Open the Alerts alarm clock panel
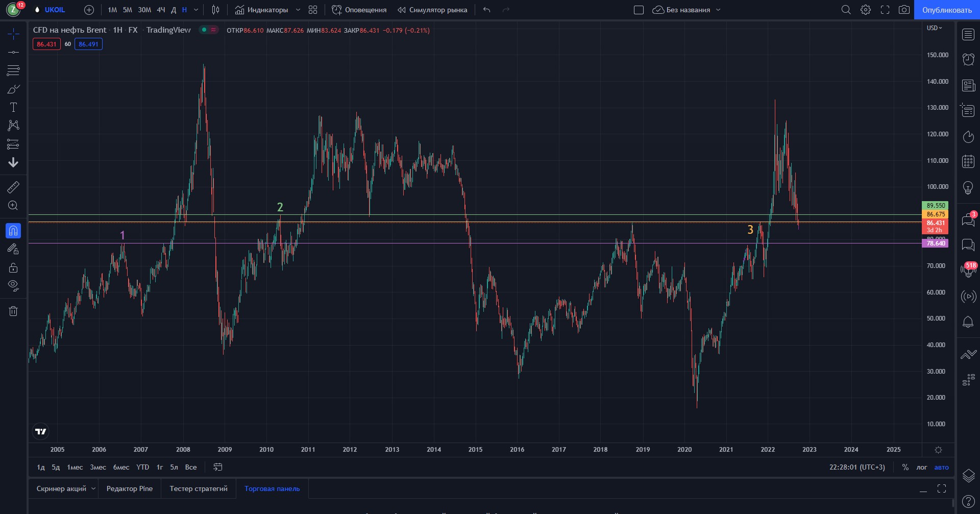 [x=968, y=60]
